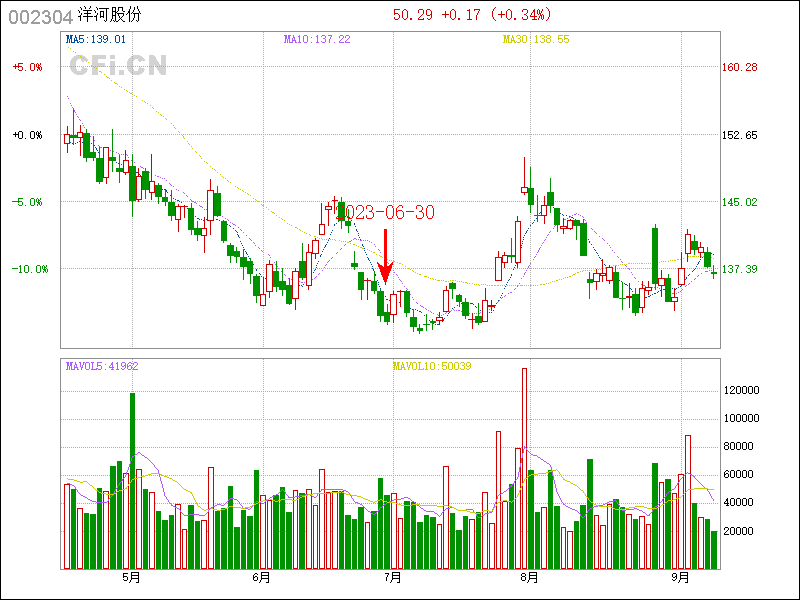Select the MA5:139.01 indicator label

95,39
